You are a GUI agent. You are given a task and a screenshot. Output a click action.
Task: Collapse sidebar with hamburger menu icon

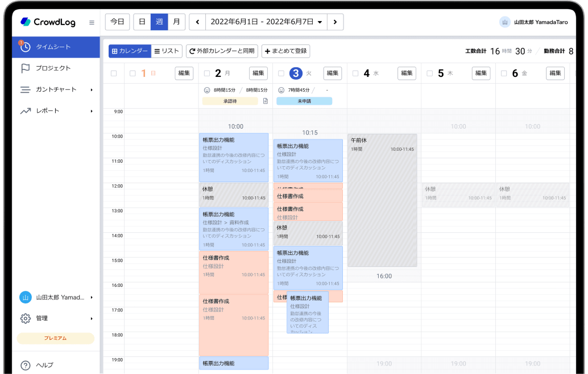(x=92, y=23)
